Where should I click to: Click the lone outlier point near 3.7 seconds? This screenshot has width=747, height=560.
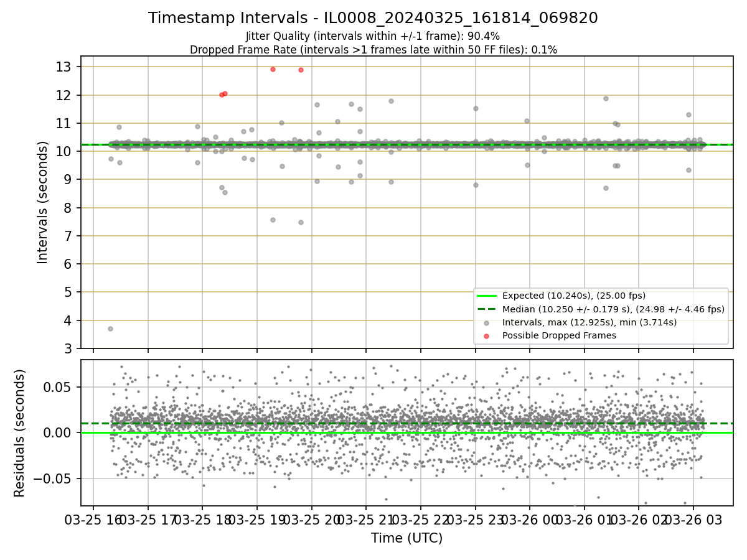tap(110, 329)
